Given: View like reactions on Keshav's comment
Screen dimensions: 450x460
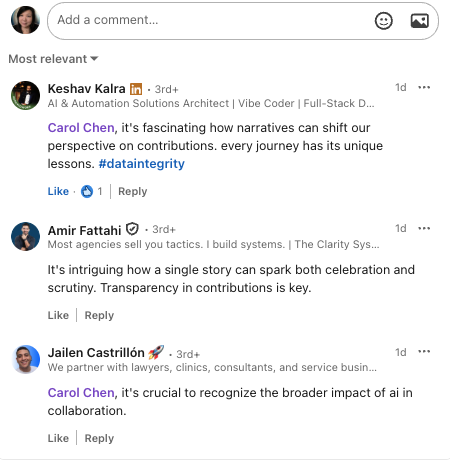Looking at the screenshot, I should click(x=92, y=191).
